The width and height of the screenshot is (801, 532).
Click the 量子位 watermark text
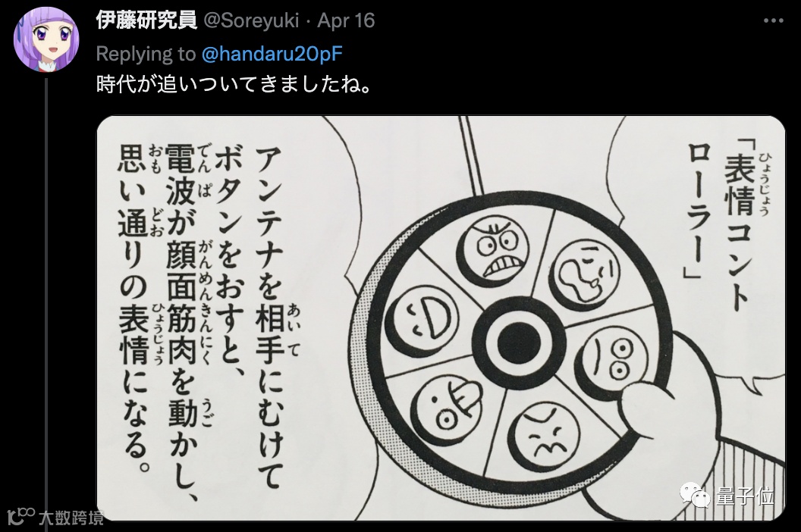745,496
